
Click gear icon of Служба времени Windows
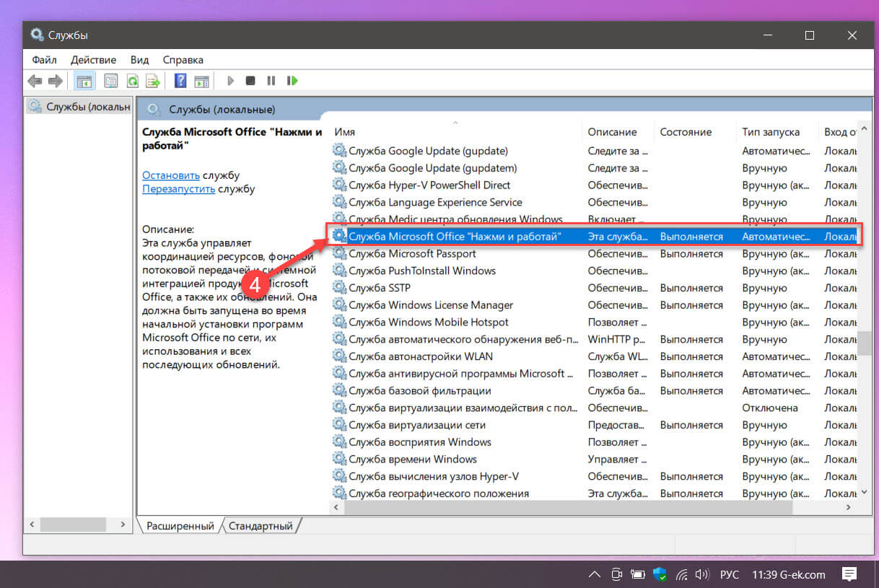[x=339, y=460]
